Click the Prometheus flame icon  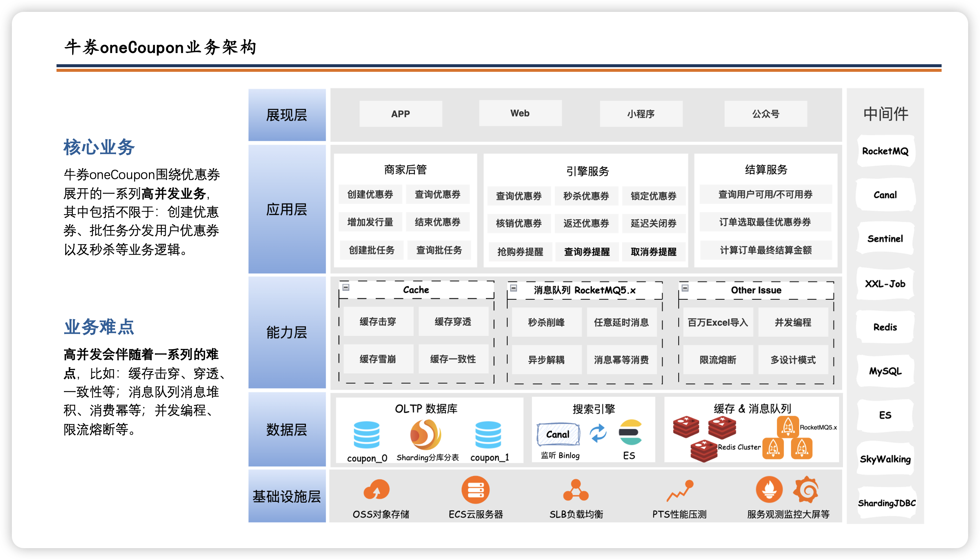point(769,490)
